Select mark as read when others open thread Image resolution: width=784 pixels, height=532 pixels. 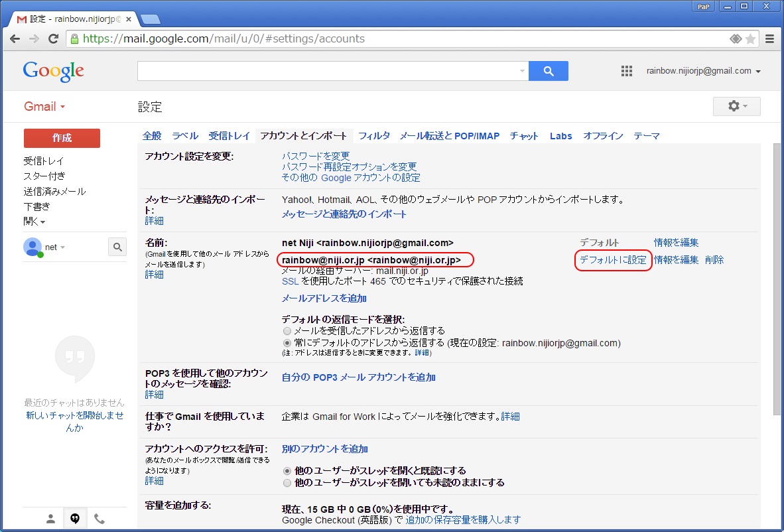(x=287, y=470)
